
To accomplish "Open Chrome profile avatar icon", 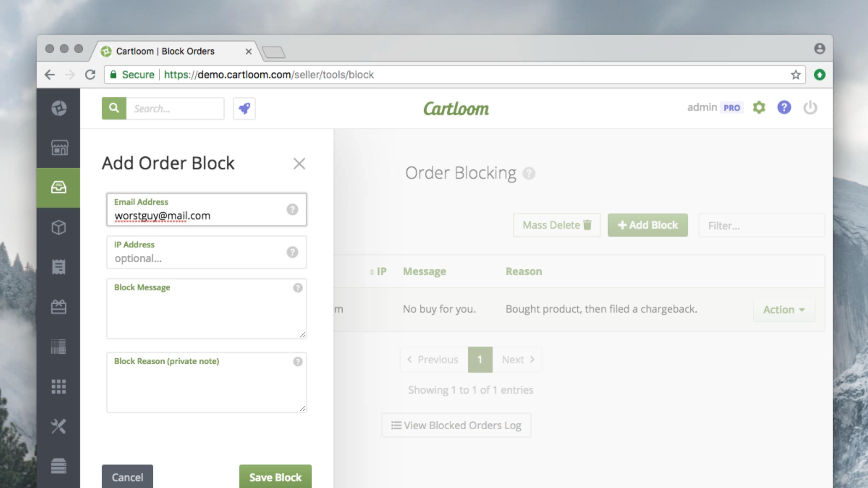I will point(820,48).
